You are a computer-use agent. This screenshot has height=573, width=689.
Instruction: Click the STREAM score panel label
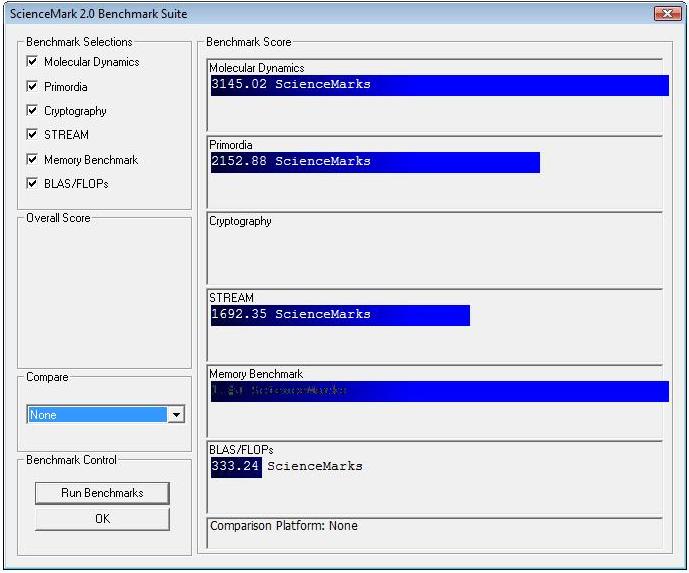point(231,297)
